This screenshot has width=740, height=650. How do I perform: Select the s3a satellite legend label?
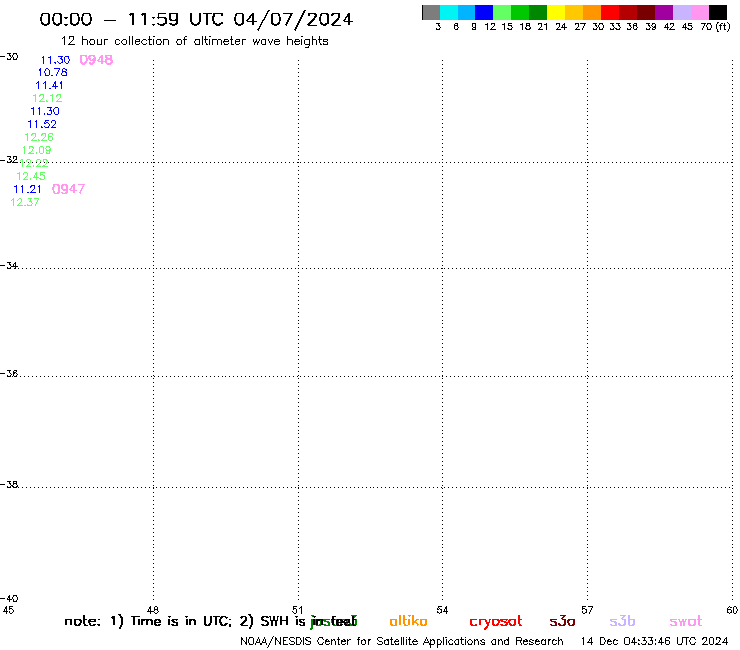(562, 621)
